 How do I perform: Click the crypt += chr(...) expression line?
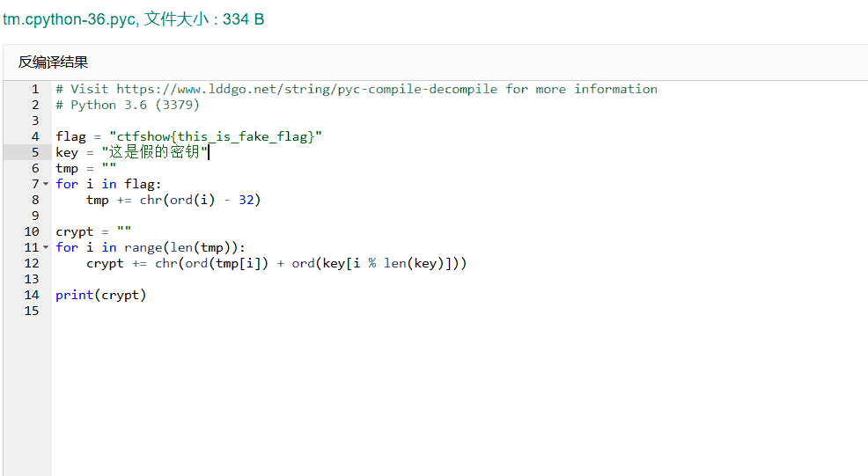(276, 263)
